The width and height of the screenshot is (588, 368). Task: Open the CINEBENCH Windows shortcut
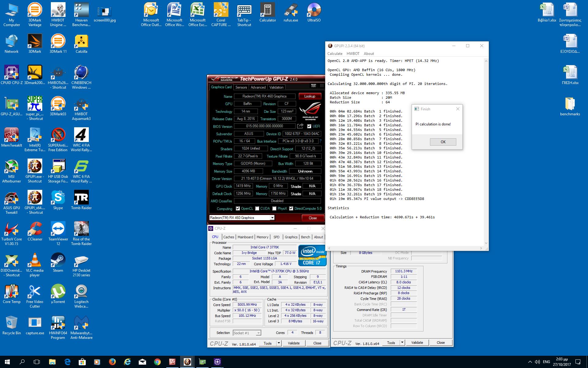pyautogui.click(x=81, y=77)
